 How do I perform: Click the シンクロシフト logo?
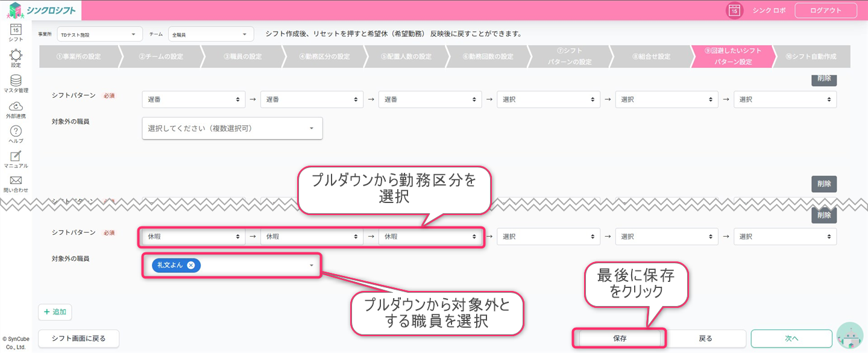point(40,10)
